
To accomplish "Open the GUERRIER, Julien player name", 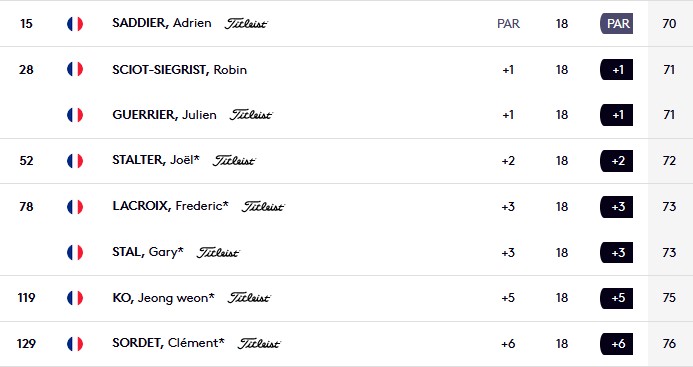I will [x=164, y=115].
